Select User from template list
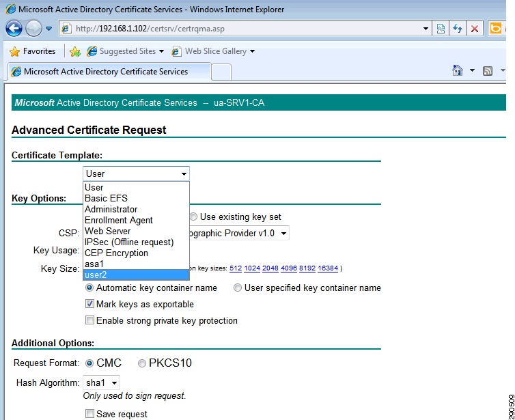The height and width of the screenshot is (420, 515). [x=136, y=187]
